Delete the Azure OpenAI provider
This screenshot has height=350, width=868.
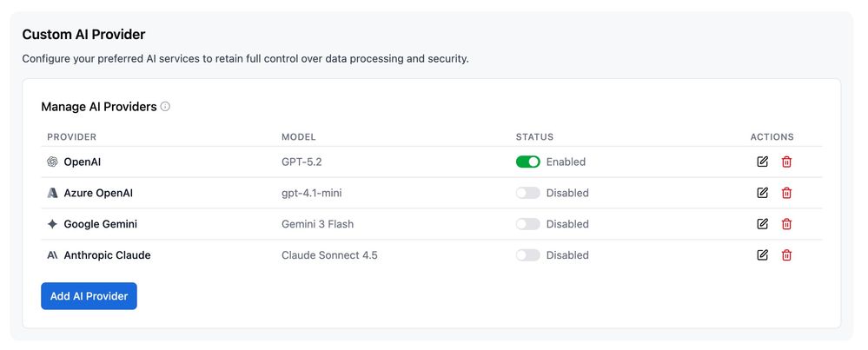click(786, 193)
